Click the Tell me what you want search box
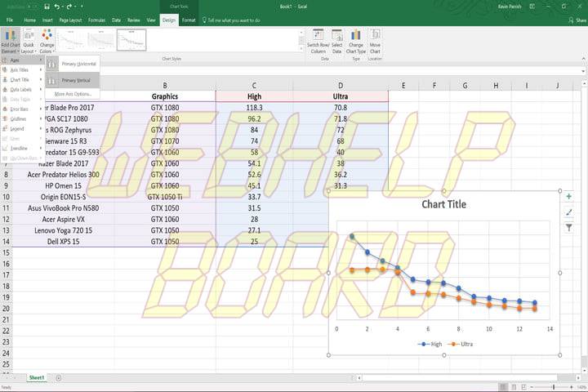The height and width of the screenshot is (392, 588). click(231, 20)
